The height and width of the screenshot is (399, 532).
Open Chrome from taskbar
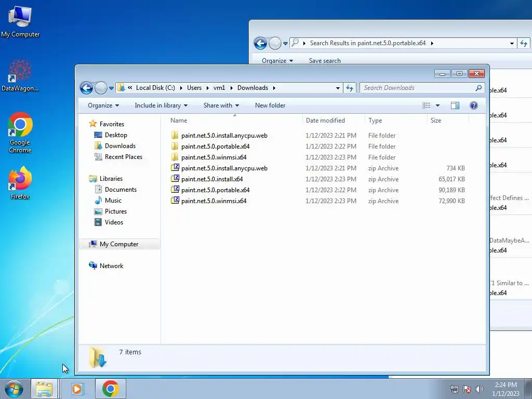111,389
